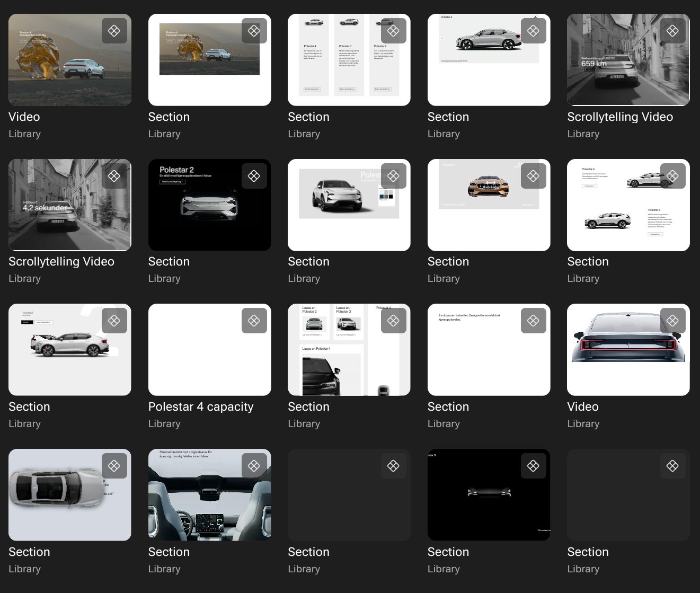Click 'Library' under 659 km Scrollytelling Video
Viewport: 700px width, 593px height.
(583, 134)
